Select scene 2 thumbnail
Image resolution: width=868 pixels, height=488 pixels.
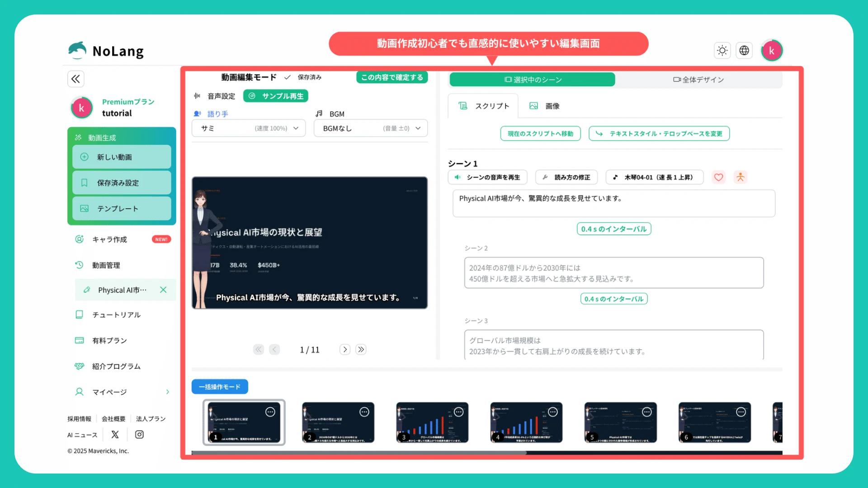pos(338,422)
